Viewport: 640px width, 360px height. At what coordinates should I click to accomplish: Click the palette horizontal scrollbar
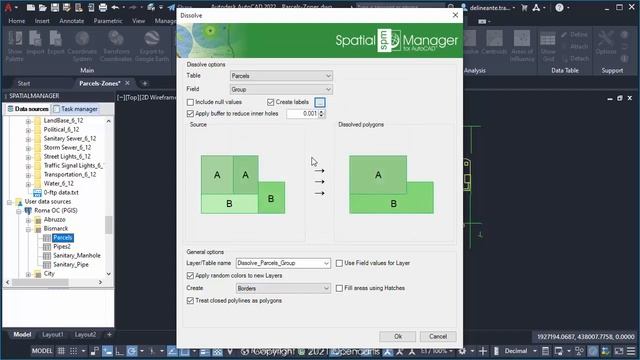[x=54, y=282]
